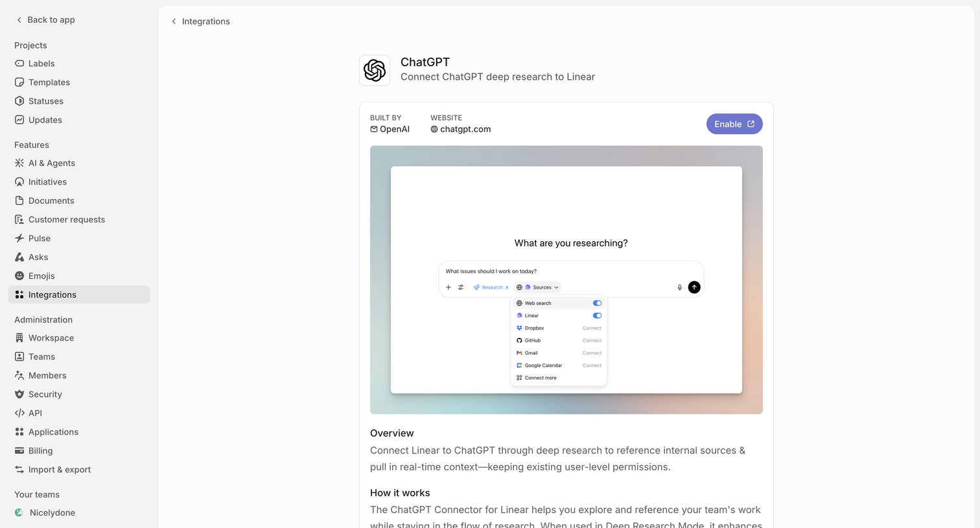Click the ChatGPT integration preview image
Viewport: 980px width, 528px height.
point(566,280)
